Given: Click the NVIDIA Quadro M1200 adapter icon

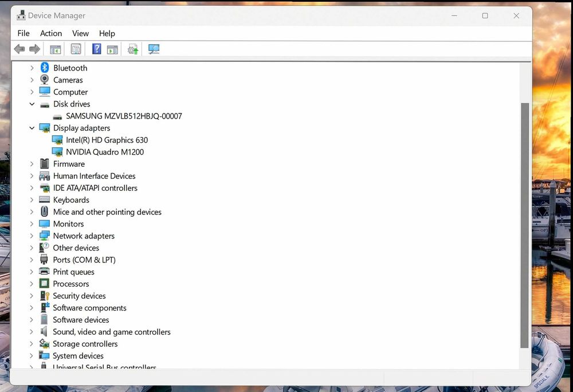Looking at the screenshot, I should 57,152.
